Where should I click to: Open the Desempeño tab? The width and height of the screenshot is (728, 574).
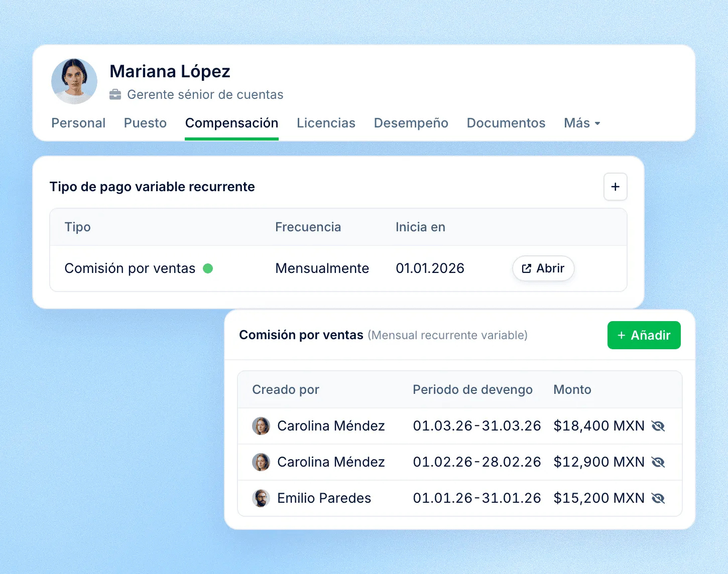click(x=411, y=123)
